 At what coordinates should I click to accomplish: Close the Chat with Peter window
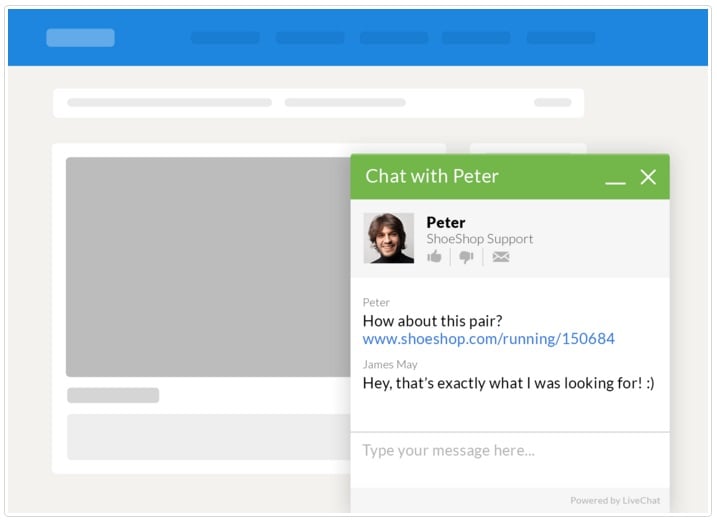[648, 177]
